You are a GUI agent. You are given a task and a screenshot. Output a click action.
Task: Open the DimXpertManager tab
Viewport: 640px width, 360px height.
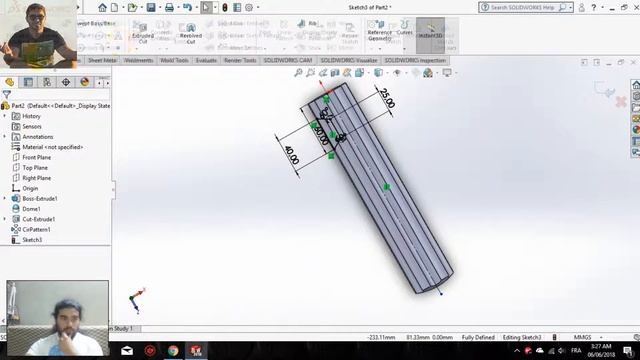point(66,82)
